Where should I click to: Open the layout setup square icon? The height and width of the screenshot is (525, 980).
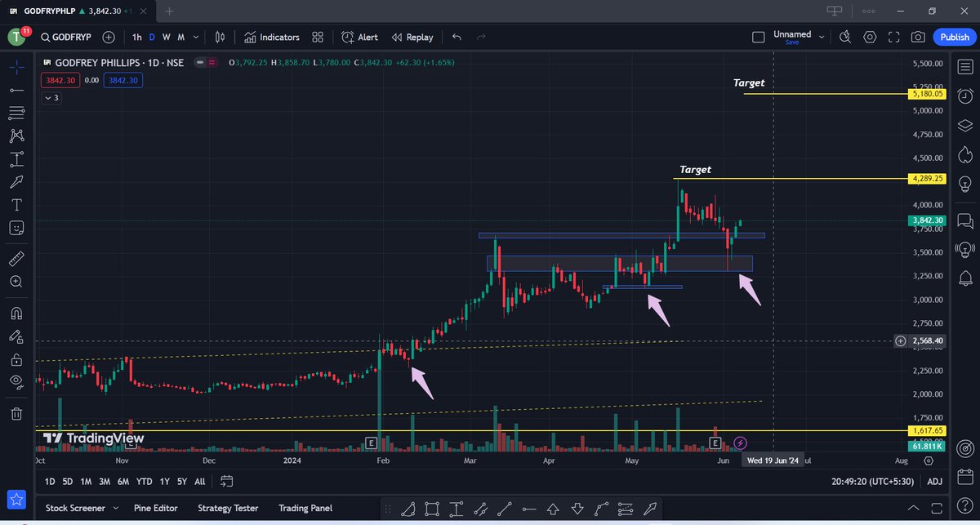coord(759,38)
